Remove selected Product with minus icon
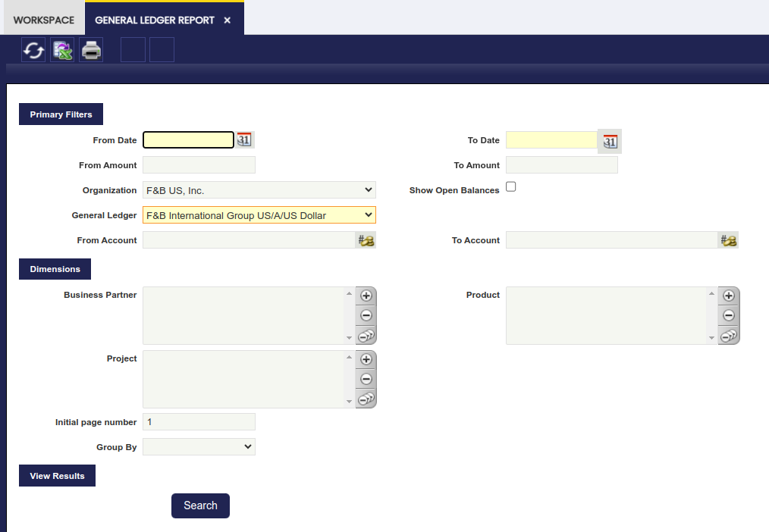 pos(729,315)
